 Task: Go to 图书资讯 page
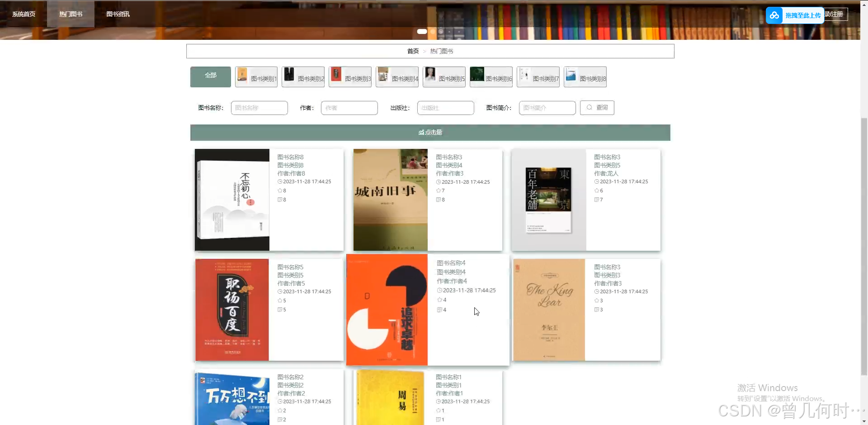pos(118,14)
